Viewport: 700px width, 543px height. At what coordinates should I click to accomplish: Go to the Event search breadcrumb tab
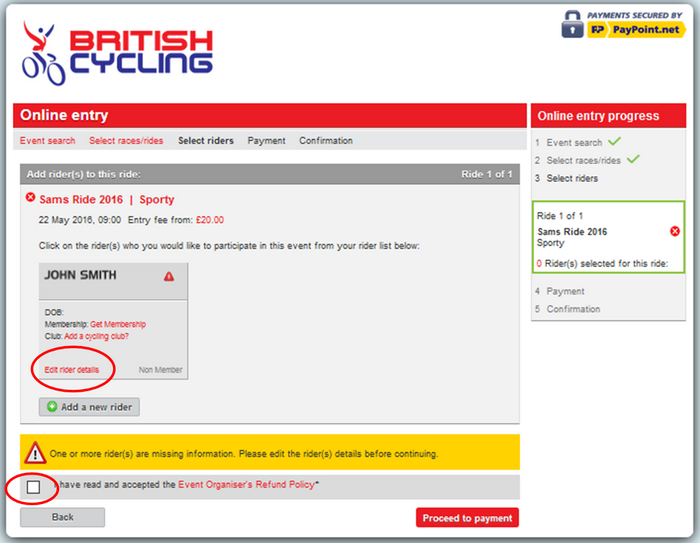[x=47, y=141]
